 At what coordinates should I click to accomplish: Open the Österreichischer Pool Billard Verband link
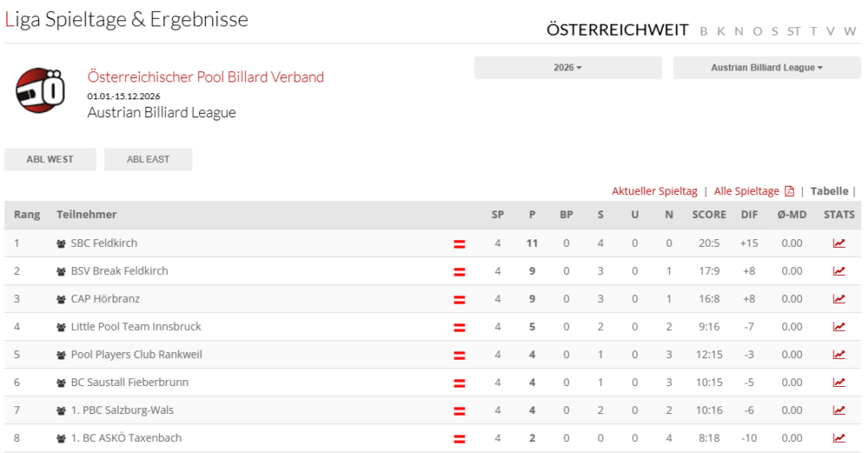205,77
